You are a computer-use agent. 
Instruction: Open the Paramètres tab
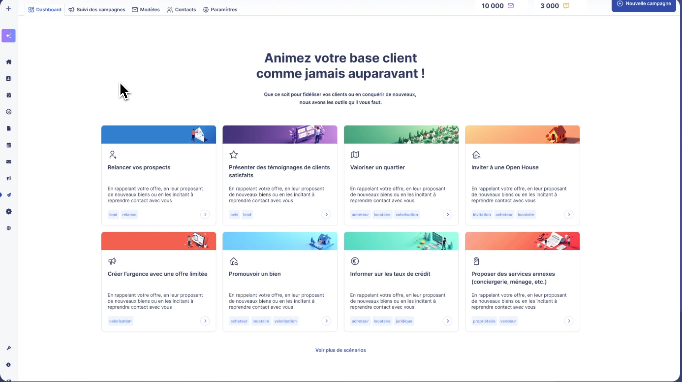click(x=220, y=10)
